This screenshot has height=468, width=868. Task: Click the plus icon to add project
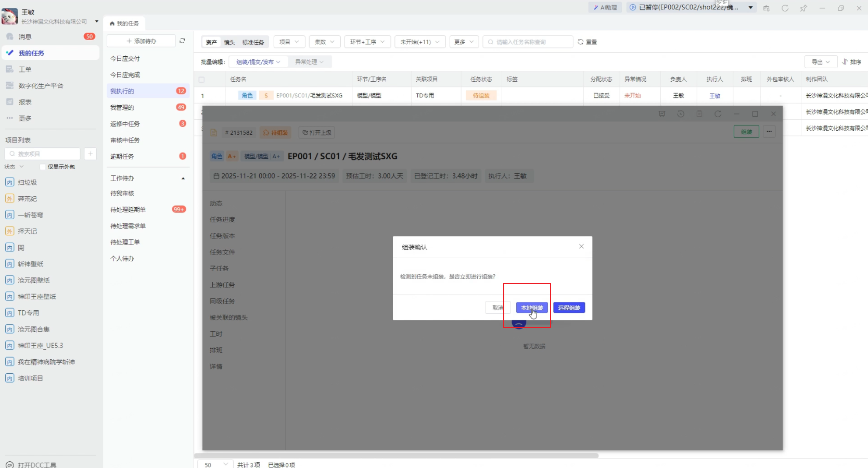[90, 154]
